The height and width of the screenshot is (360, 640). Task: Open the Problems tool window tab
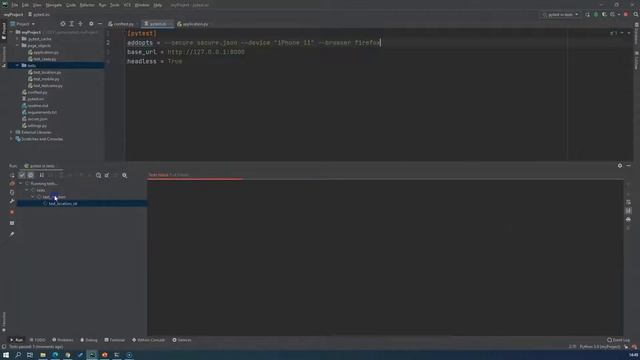click(x=62, y=340)
